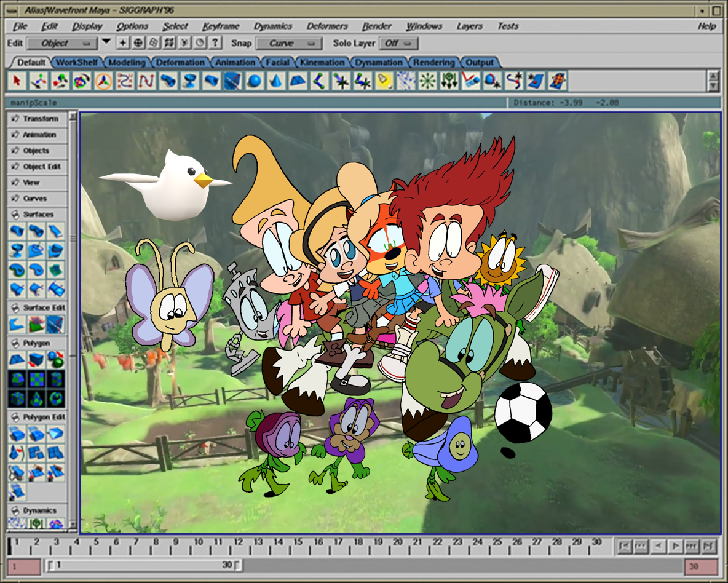728x583 pixels.
Task: Expand the Animation palette section
Action: point(37,135)
